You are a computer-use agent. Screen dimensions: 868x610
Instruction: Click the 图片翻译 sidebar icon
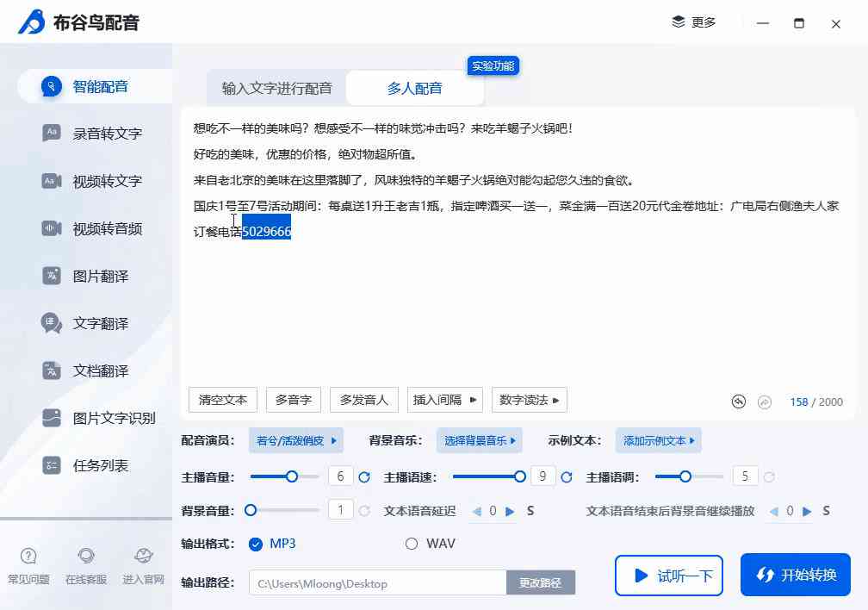click(x=52, y=276)
